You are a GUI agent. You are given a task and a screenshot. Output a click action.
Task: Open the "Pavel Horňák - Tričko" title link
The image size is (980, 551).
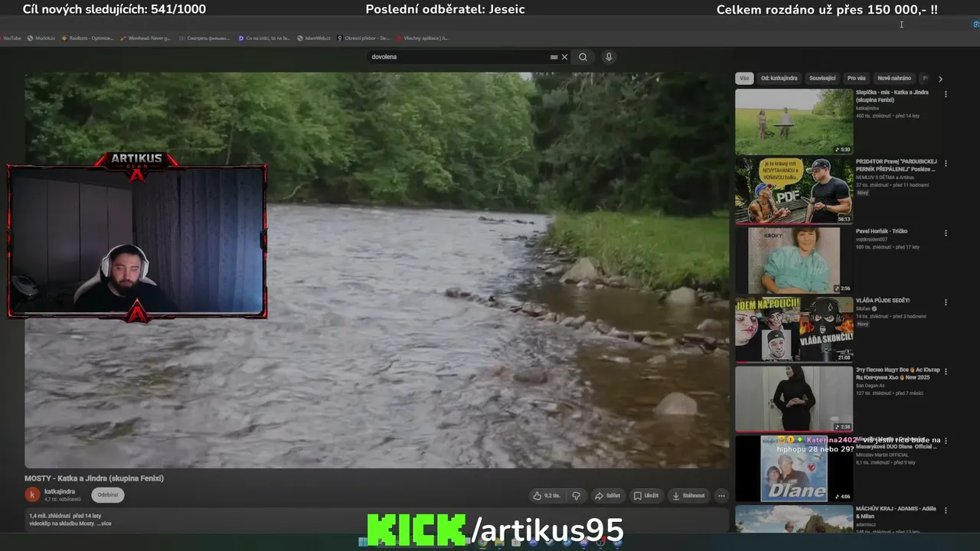tap(881, 231)
